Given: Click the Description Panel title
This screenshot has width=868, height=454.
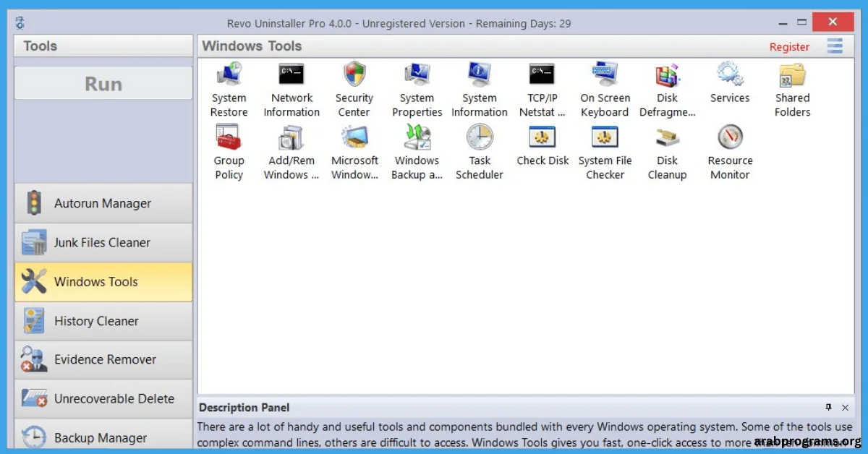Looking at the screenshot, I should 244,408.
